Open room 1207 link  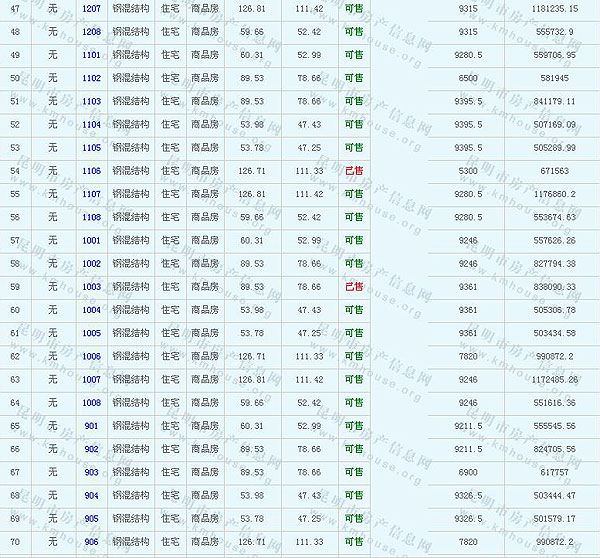pos(91,8)
